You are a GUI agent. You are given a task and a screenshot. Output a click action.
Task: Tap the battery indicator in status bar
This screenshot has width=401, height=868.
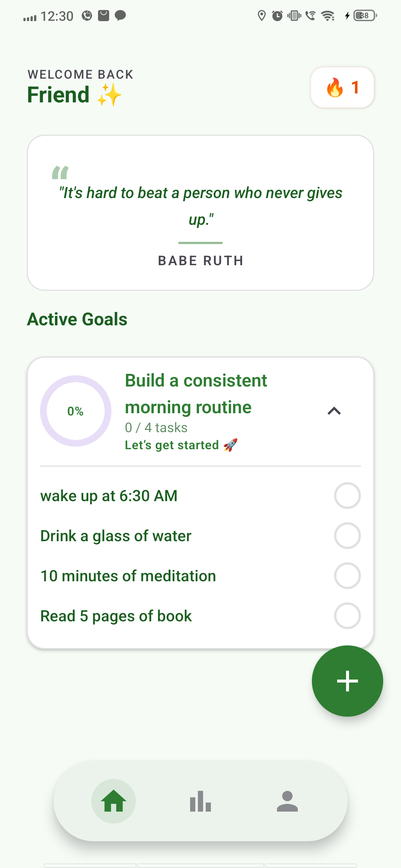coord(365,16)
